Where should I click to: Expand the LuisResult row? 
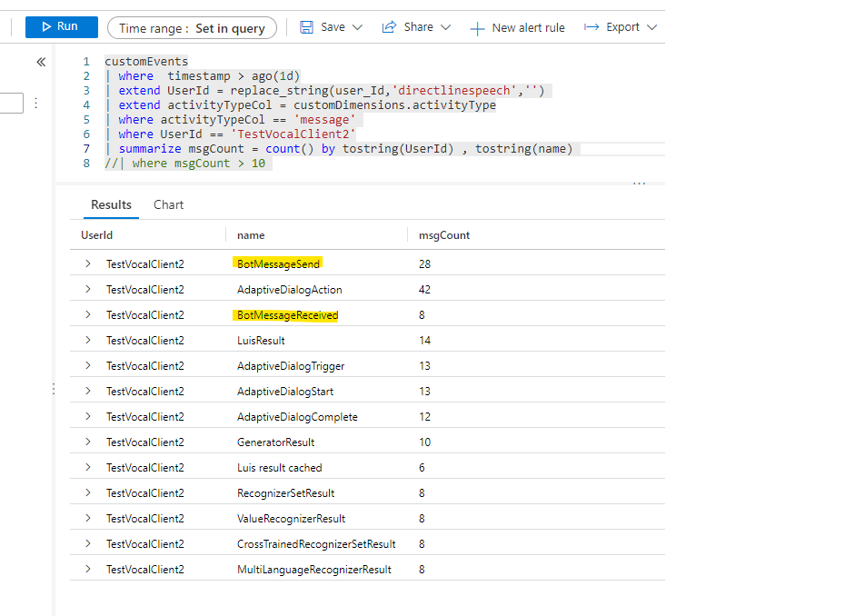click(88, 340)
